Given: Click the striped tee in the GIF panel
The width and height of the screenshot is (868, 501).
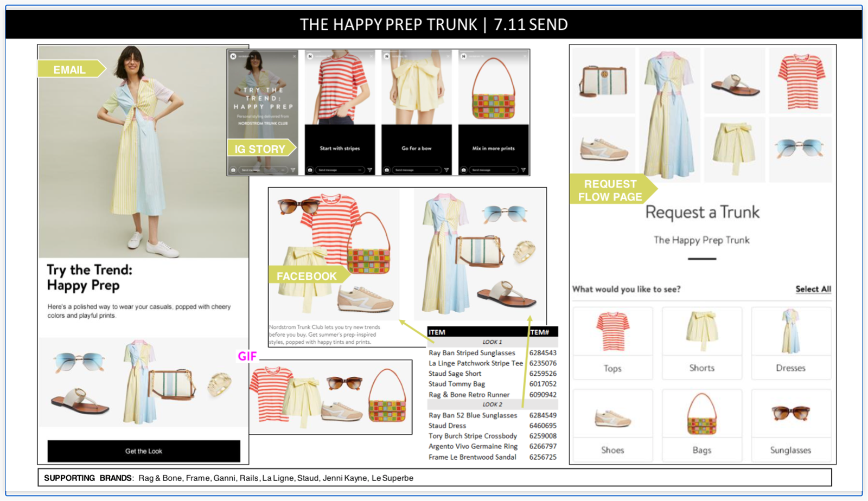Looking at the screenshot, I should point(270,393).
